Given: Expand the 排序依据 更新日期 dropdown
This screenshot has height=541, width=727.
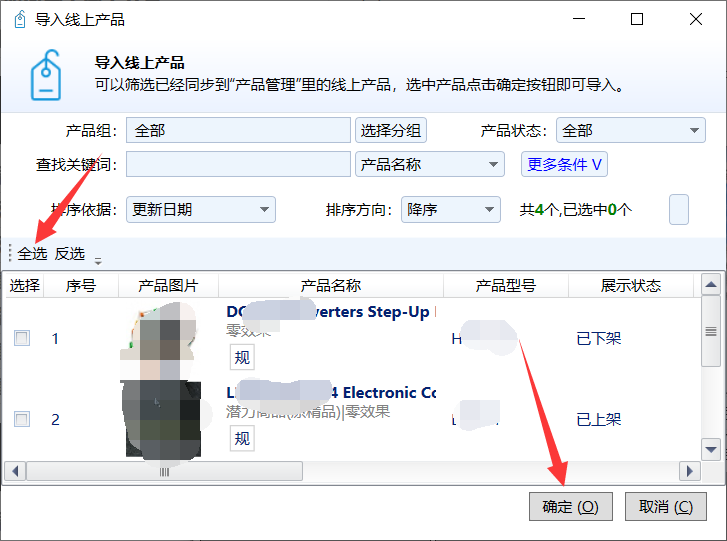Looking at the screenshot, I should click(x=200, y=210).
